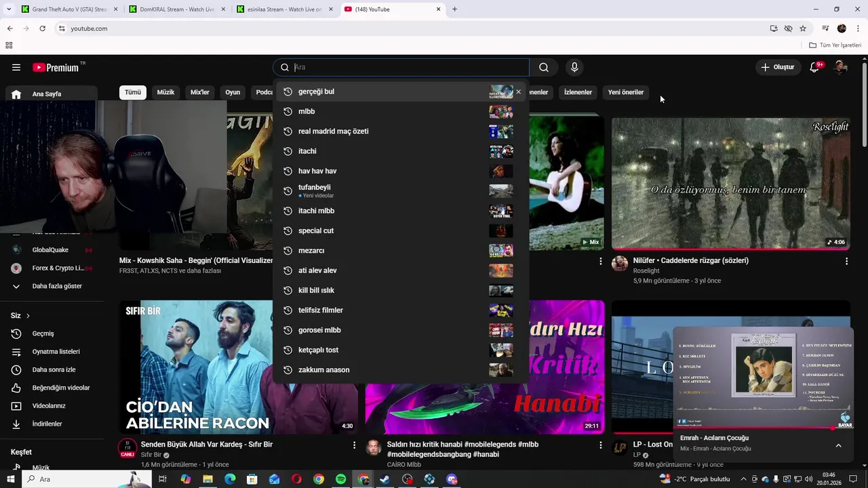Viewport: 868px width, 488px height.
Task: Open the YouTube account avatar menu
Action: pos(841,67)
